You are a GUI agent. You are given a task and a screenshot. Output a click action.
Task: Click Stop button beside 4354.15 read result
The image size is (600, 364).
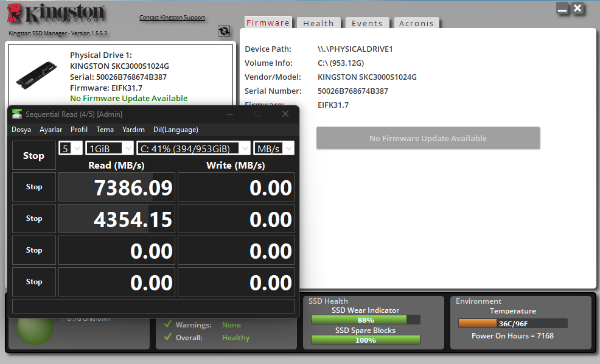(34, 219)
